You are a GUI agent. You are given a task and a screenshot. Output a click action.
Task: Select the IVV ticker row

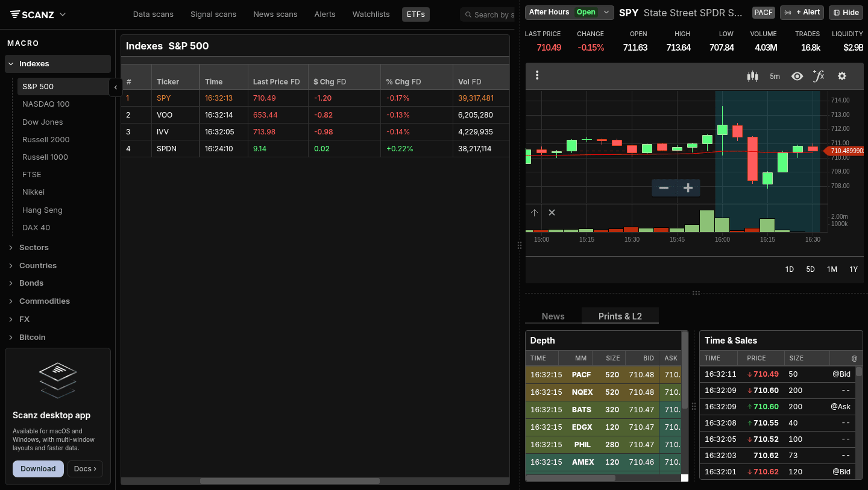315,132
